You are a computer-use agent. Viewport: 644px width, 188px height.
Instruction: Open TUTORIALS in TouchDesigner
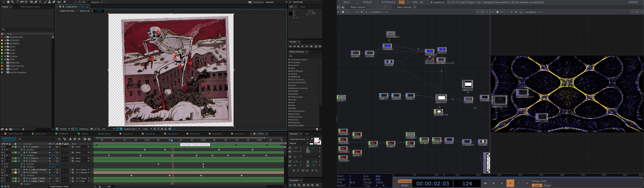tap(388, 2)
